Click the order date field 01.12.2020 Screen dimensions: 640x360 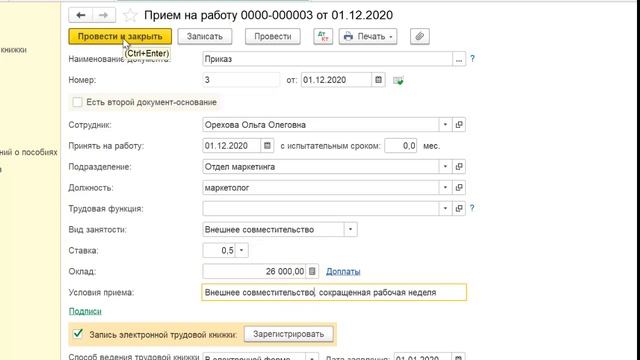coord(336,80)
